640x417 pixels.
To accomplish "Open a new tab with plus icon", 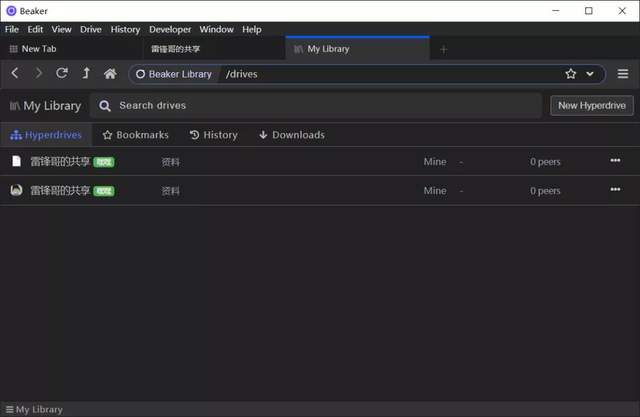I will click(x=444, y=50).
